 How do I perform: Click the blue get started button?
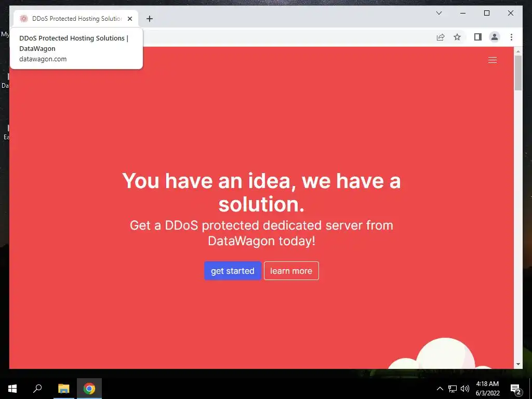click(232, 271)
